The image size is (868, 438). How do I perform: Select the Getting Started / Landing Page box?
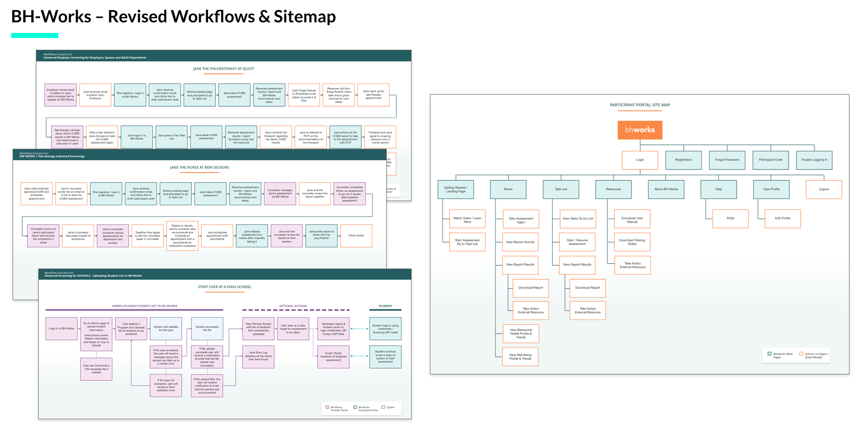click(x=456, y=189)
